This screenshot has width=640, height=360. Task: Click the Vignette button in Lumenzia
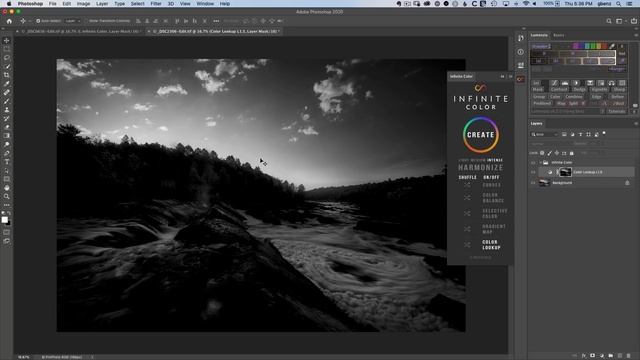tap(599, 89)
